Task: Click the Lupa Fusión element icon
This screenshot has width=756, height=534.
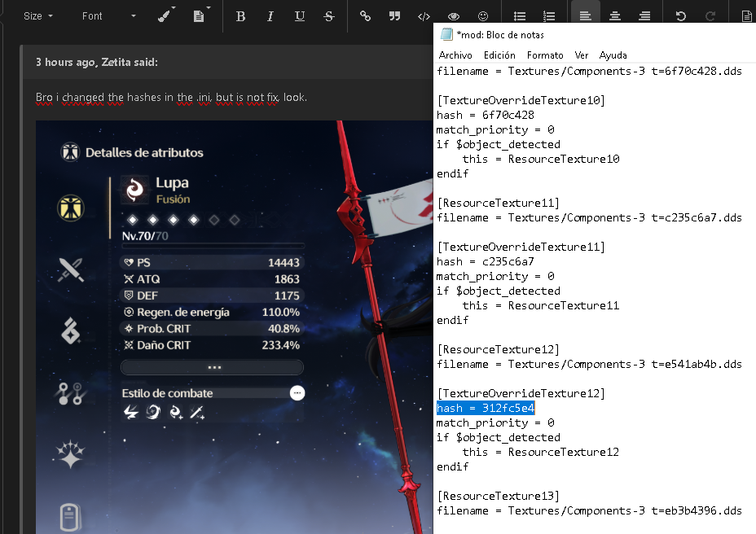Action: [134, 190]
